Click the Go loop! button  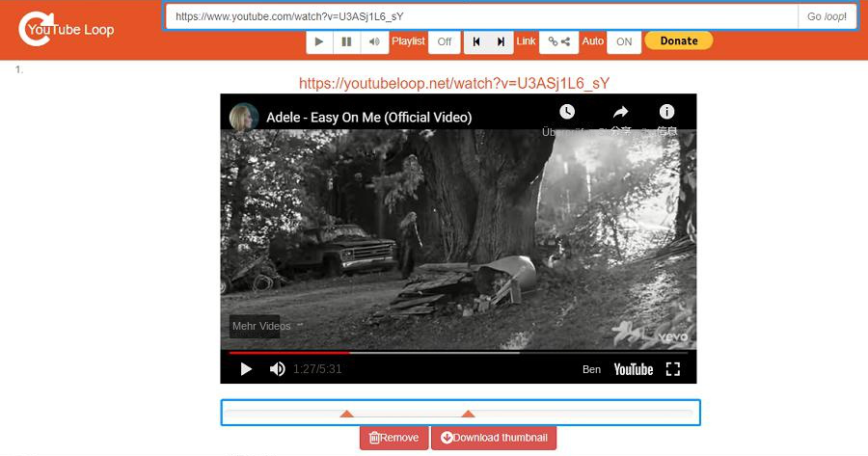click(x=827, y=16)
